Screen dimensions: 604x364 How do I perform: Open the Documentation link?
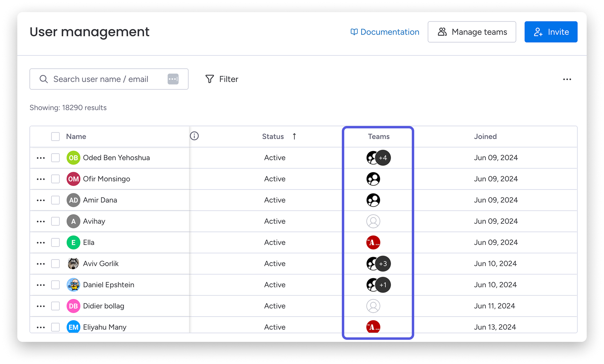[385, 32]
